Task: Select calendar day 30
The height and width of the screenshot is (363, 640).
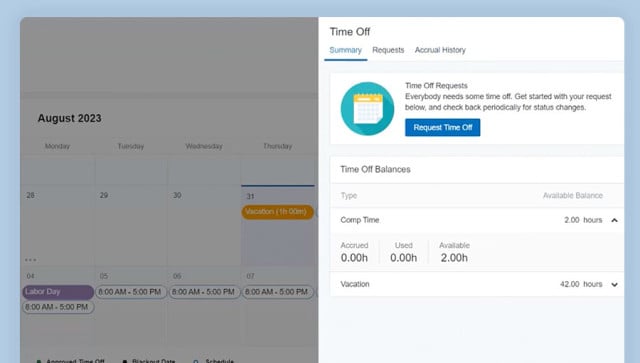Action: pos(177,195)
